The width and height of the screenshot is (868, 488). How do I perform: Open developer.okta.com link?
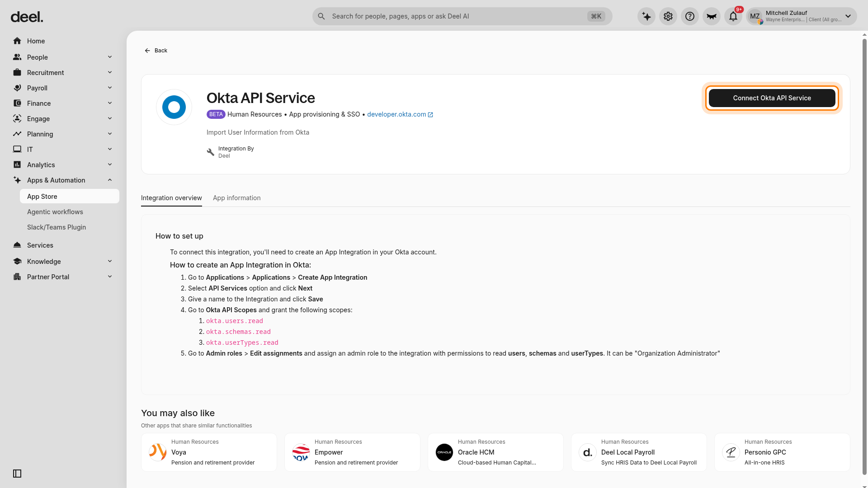[400, 114]
